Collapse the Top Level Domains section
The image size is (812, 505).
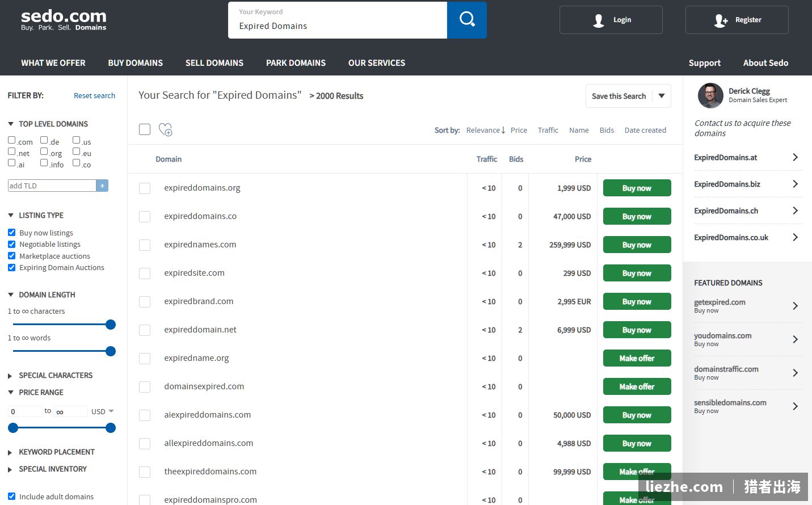[11, 124]
